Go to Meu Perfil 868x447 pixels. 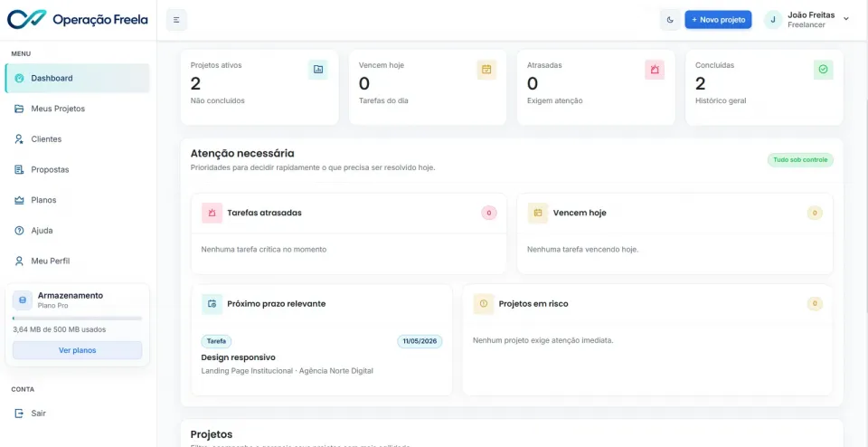coord(77,261)
